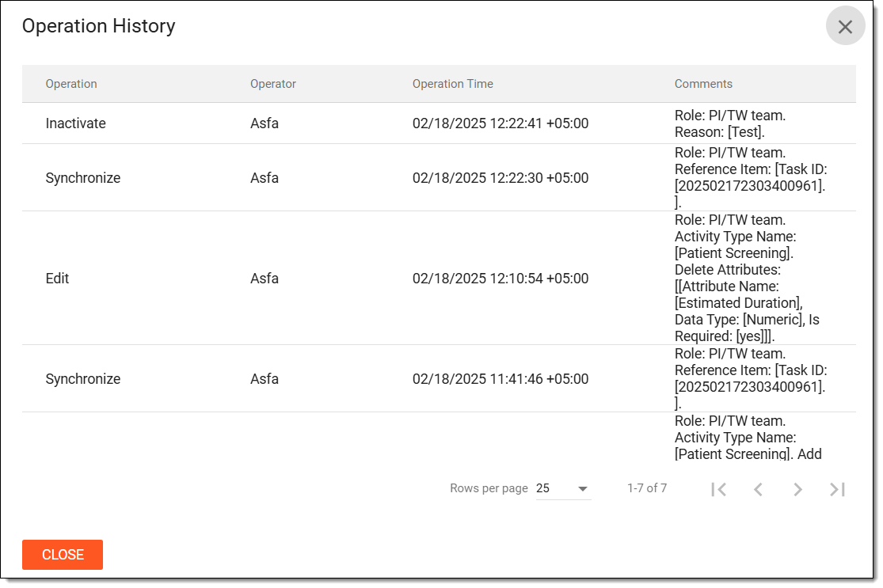The image size is (883, 588).
Task: Click the 1-7 of 7 pagination label
Action: (647, 488)
